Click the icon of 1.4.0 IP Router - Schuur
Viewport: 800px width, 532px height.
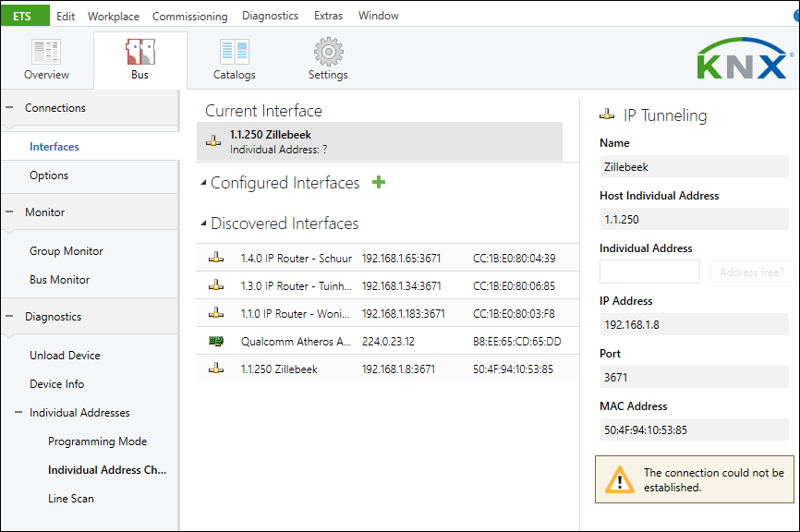[216, 258]
